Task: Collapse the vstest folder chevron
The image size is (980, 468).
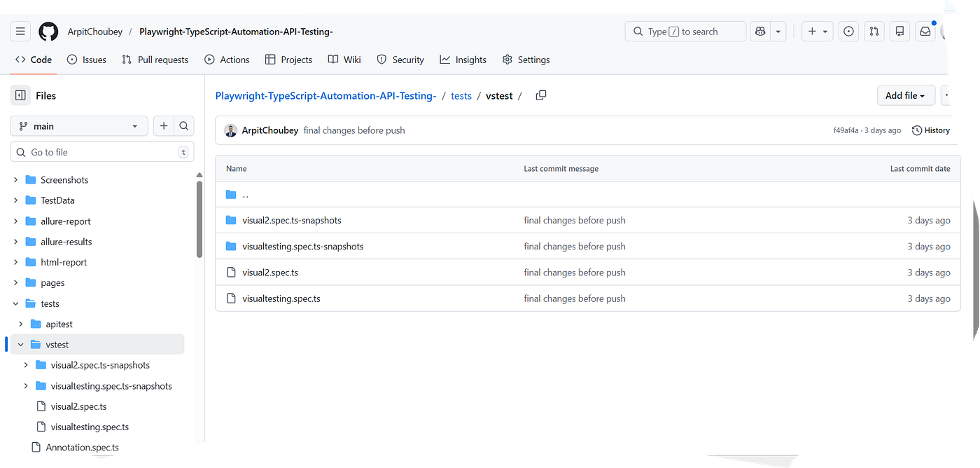Action: 21,345
